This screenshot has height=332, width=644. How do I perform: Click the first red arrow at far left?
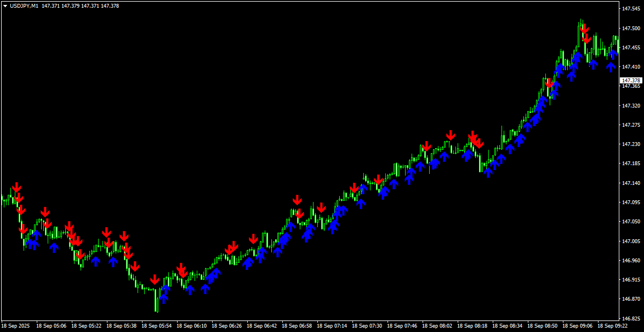coord(16,188)
